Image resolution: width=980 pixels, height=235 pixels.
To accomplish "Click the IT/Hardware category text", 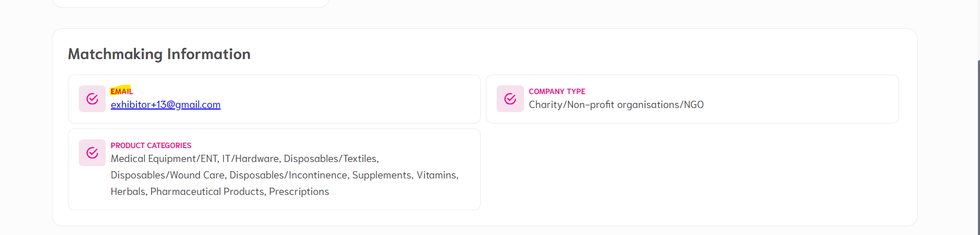I will coord(250,159).
